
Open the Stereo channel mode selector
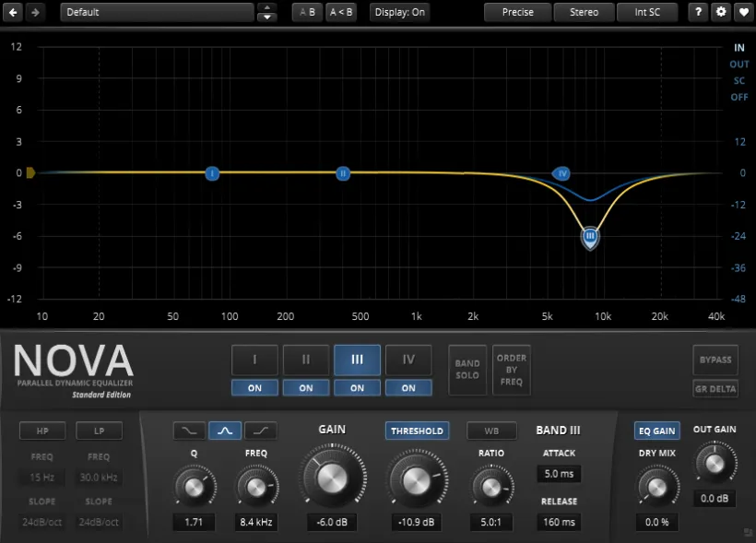point(584,12)
